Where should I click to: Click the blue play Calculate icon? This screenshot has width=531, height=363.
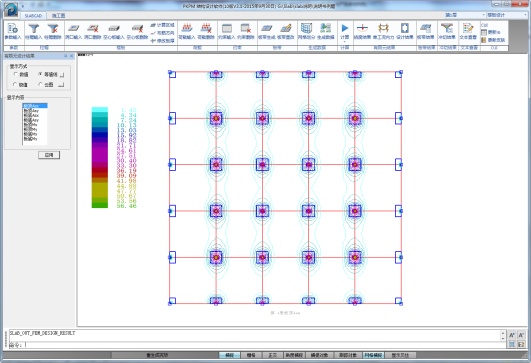pos(344,28)
